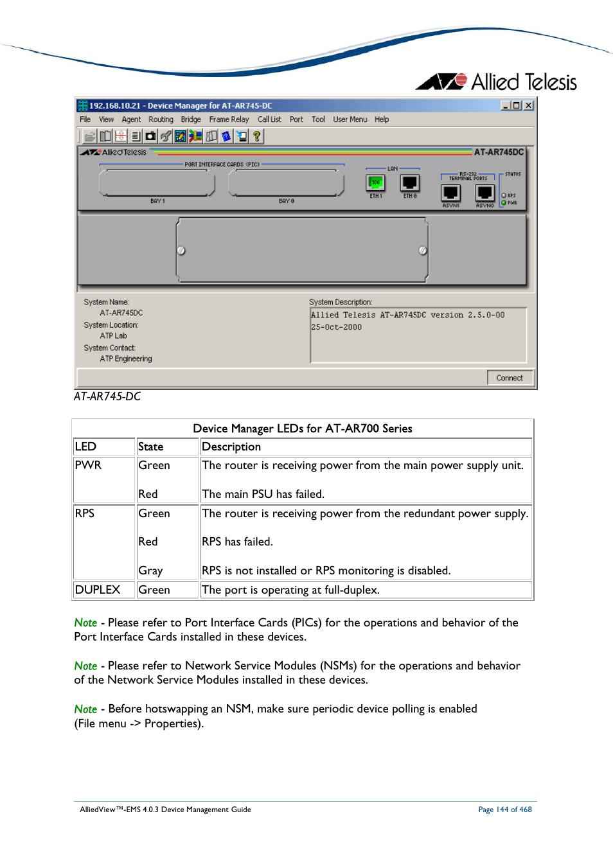Screen dimensions: 613x868
Task: Click the open book toolbar icon
Action: coord(105,136)
